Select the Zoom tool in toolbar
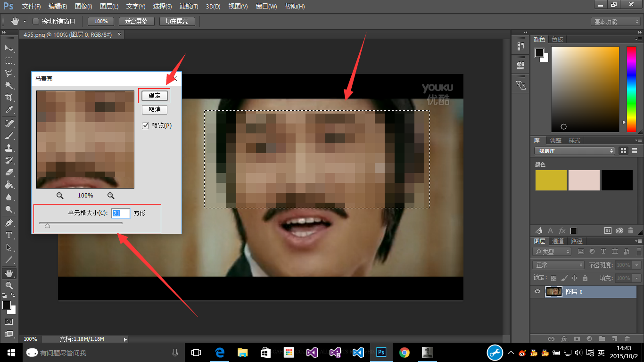This screenshot has height=362, width=644. coord(9,286)
